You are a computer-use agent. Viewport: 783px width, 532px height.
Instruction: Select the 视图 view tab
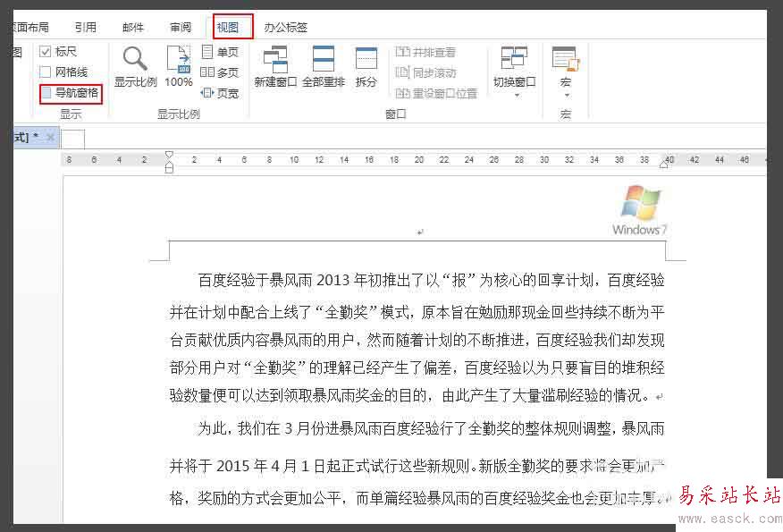[228, 27]
